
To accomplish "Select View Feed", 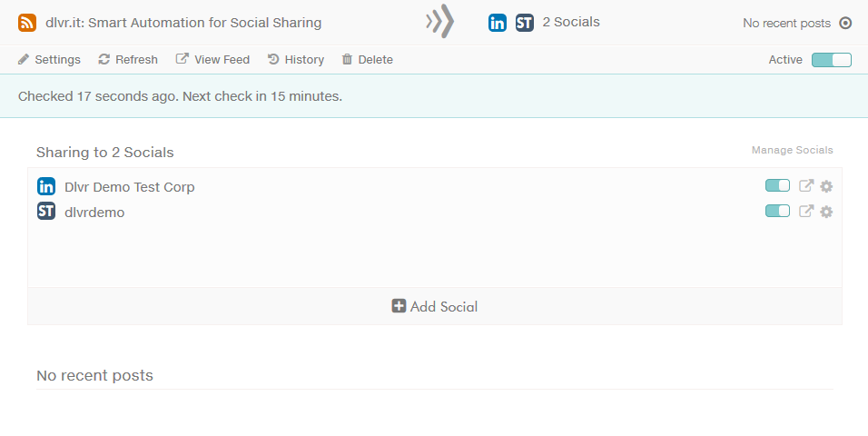I will [212, 59].
